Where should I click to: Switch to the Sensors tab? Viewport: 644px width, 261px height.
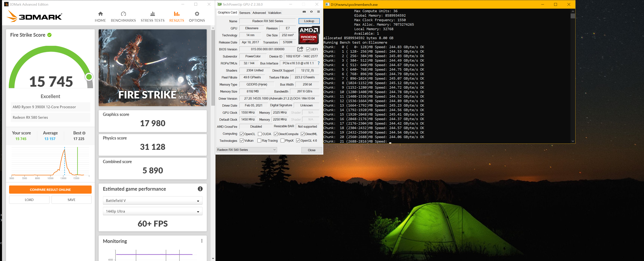[244, 13]
